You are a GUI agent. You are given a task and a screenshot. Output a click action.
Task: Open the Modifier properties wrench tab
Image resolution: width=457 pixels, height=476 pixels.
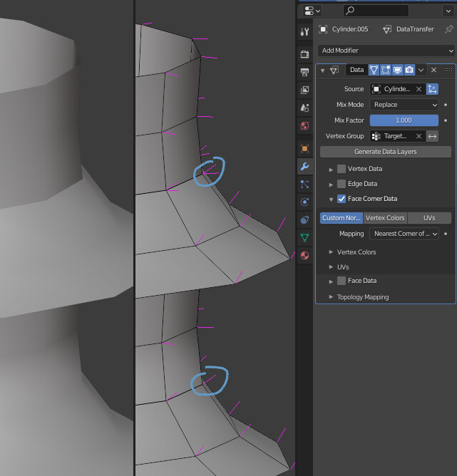[304, 166]
